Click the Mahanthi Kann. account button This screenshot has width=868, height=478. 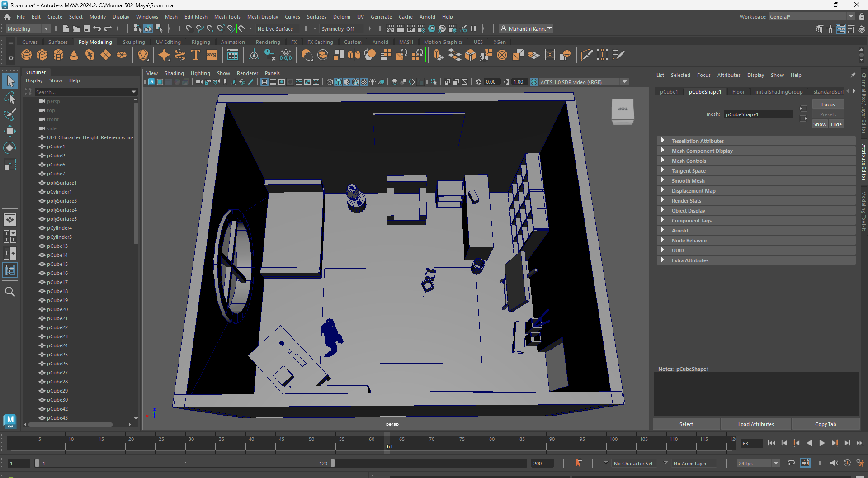(526, 29)
